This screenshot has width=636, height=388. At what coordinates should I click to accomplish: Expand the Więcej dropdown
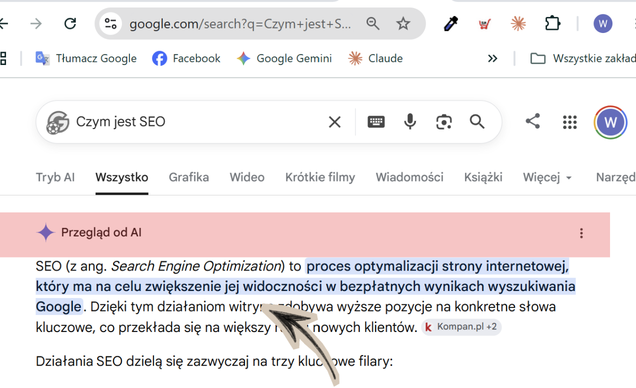click(x=547, y=177)
